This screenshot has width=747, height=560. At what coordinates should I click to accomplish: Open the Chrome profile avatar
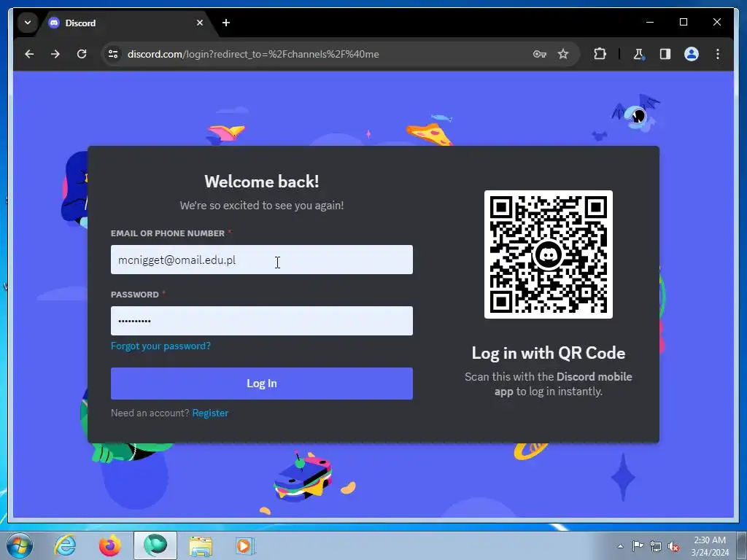692,54
